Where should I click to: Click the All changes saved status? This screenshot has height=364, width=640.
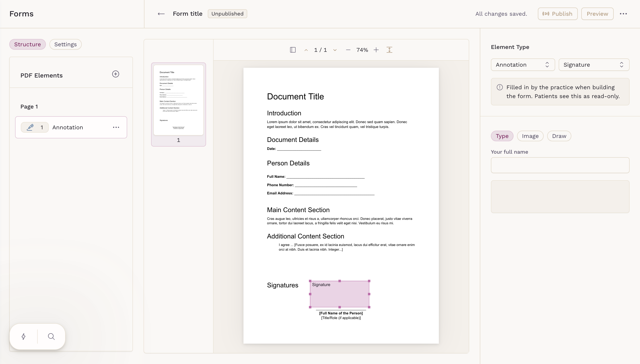(x=501, y=14)
